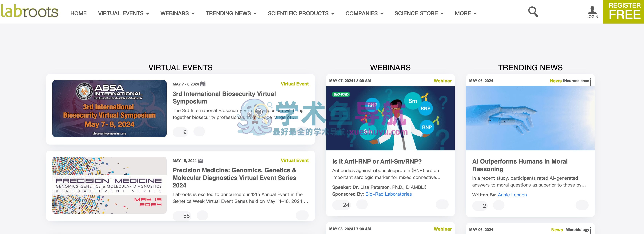
Task: Click the magnifying glass search icon
Action: point(533,12)
